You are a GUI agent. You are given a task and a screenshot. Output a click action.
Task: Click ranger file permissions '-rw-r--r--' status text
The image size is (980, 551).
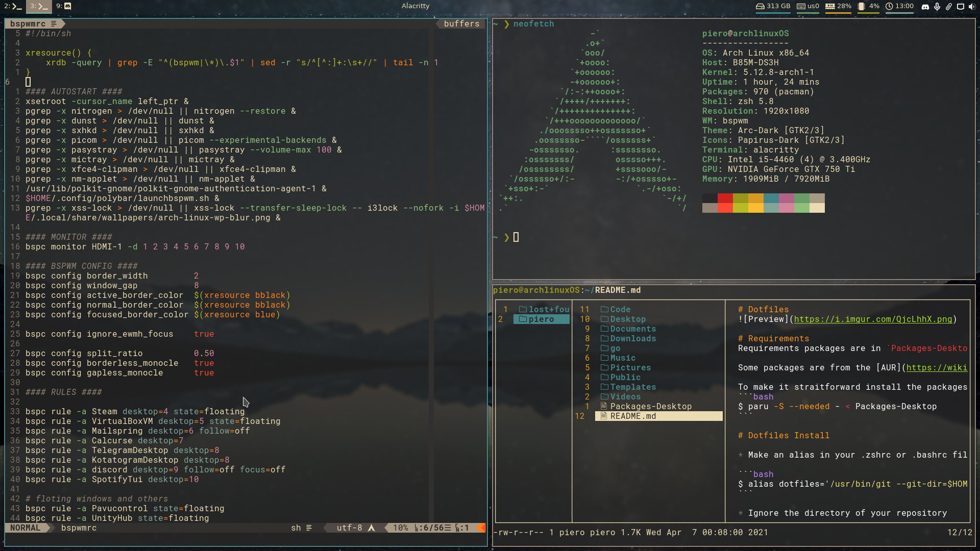pyautogui.click(x=518, y=532)
